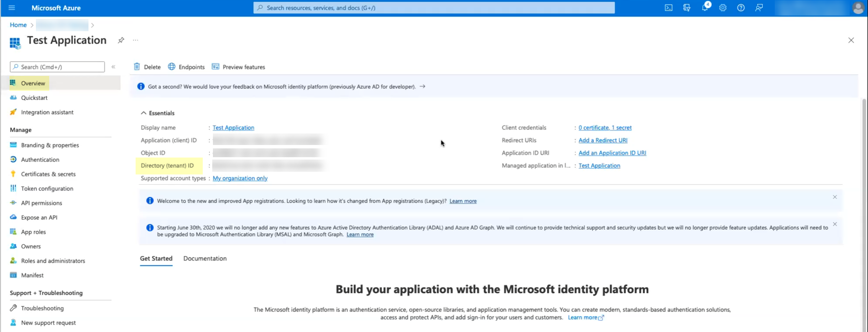Image resolution: width=868 pixels, height=332 pixels.
Task: Collapse the left sidebar menu
Action: (114, 67)
